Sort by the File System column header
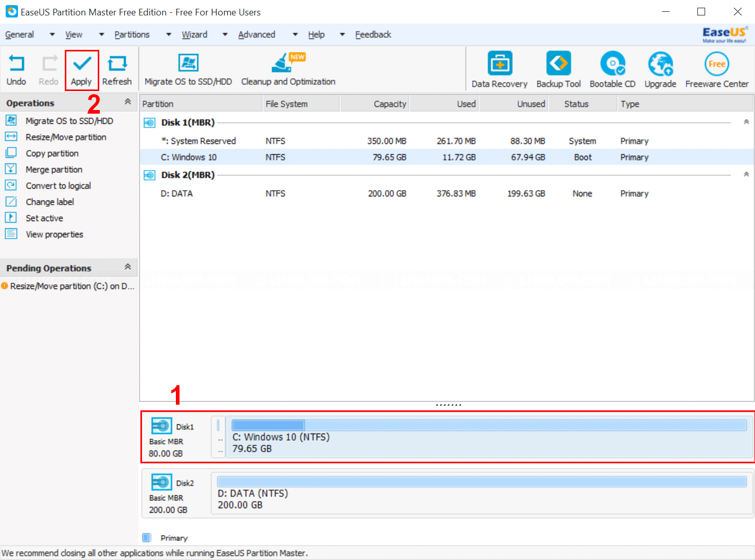The image size is (755, 560). [301, 104]
